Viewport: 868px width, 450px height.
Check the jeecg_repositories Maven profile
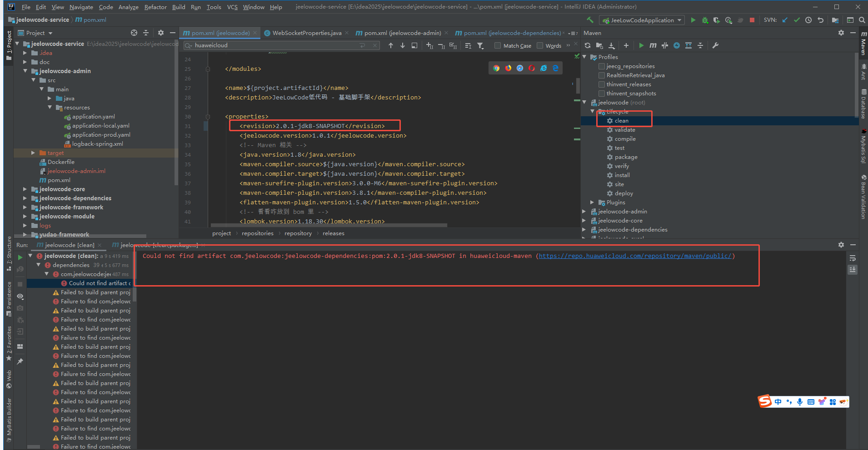(602, 66)
